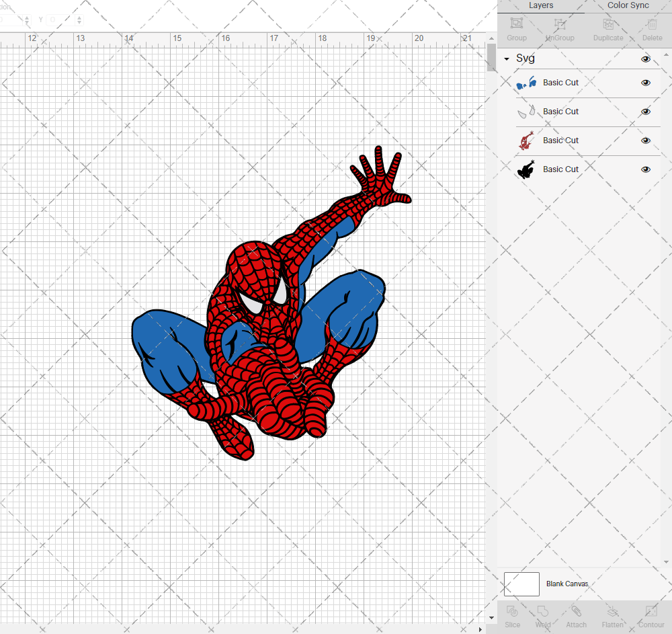Select the red Basic Cut layer thumbnail
The image size is (672, 634).
(526, 141)
